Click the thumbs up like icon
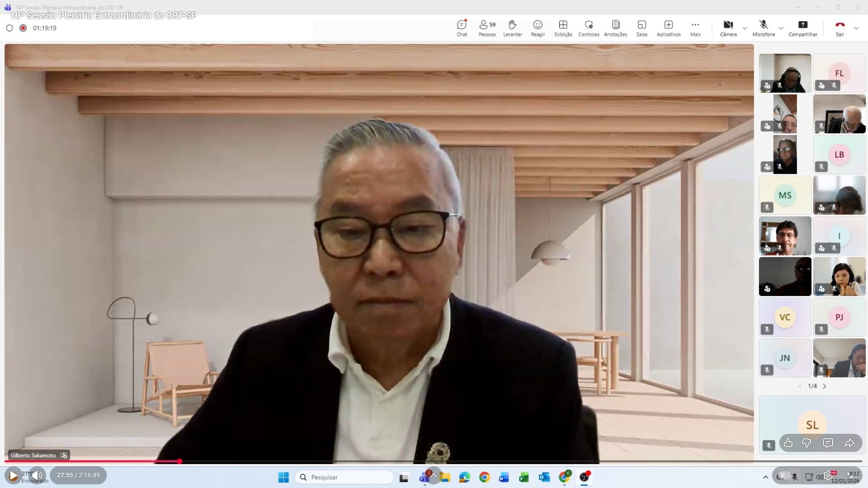The height and width of the screenshot is (488, 868). 788,443
